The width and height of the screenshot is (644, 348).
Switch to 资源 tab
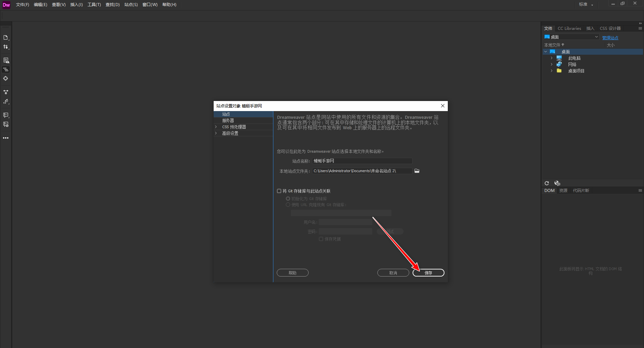(563, 191)
